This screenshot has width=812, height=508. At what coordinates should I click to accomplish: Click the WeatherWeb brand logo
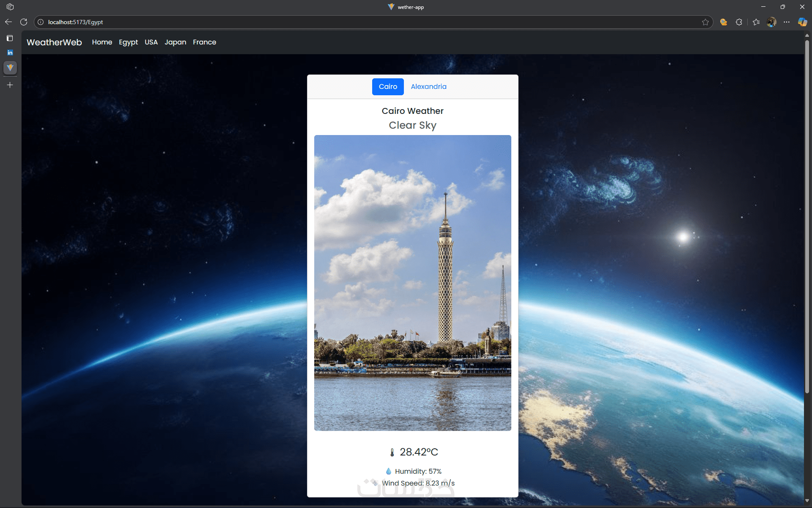click(54, 42)
